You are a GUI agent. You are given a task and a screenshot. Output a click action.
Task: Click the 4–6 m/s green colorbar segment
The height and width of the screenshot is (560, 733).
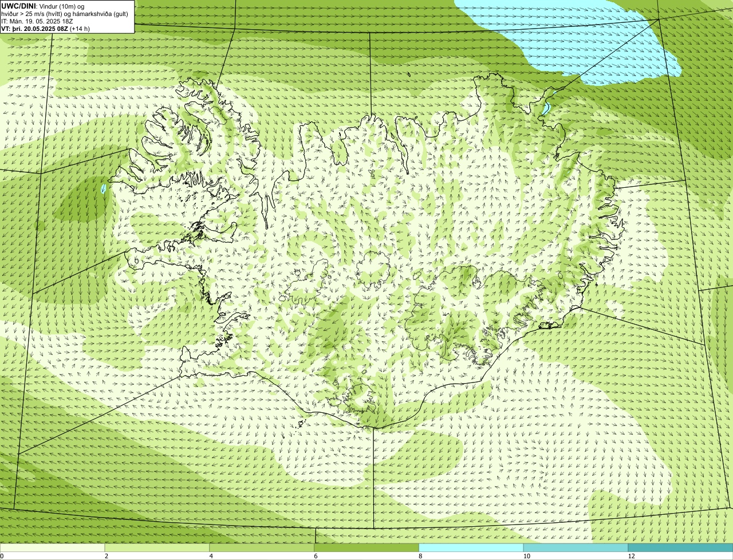[262, 547]
